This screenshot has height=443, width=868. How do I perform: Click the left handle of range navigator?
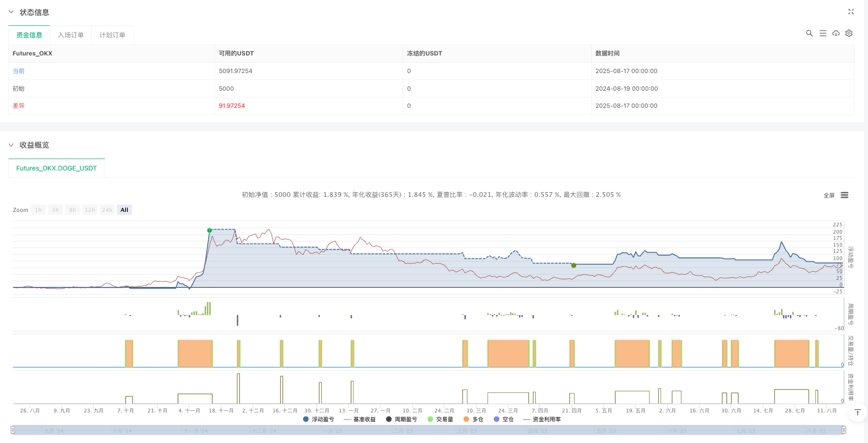tap(13, 430)
